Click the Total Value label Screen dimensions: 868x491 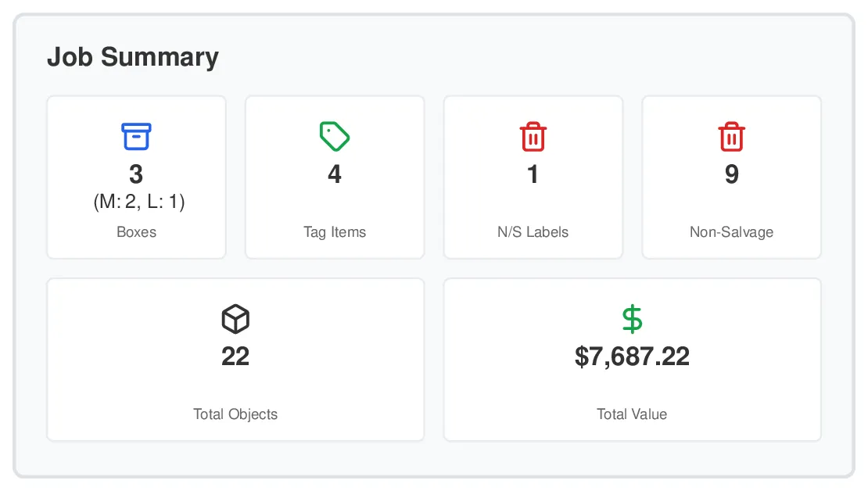click(x=632, y=414)
